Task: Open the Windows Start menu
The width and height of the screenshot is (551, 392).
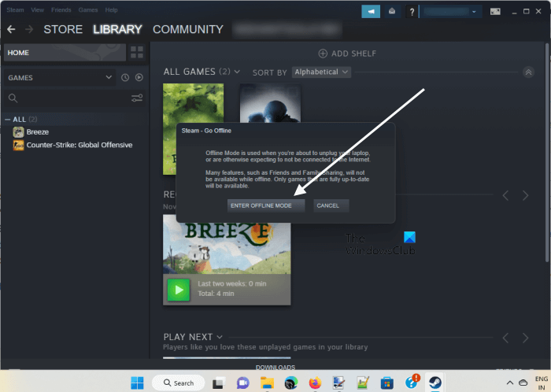Action: (137, 383)
